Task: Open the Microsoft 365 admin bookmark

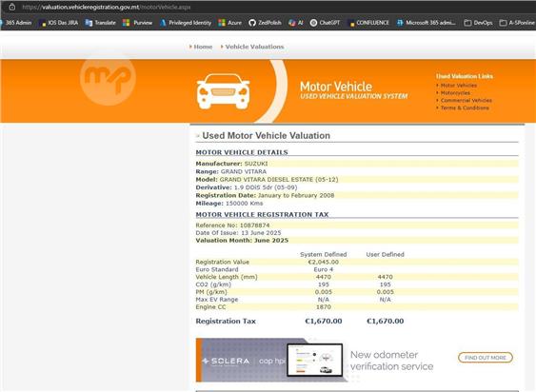Action: [x=426, y=23]
